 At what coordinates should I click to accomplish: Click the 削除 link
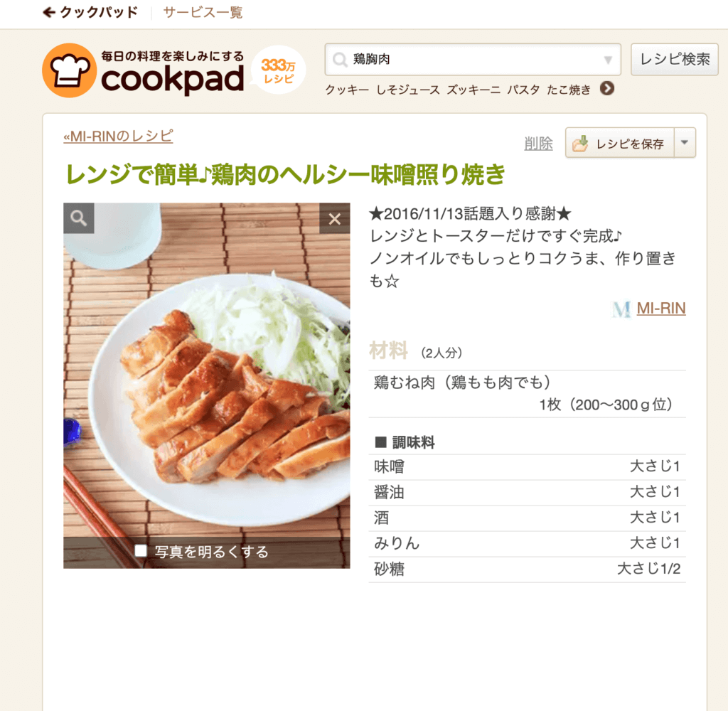click(x=539, y=144)
